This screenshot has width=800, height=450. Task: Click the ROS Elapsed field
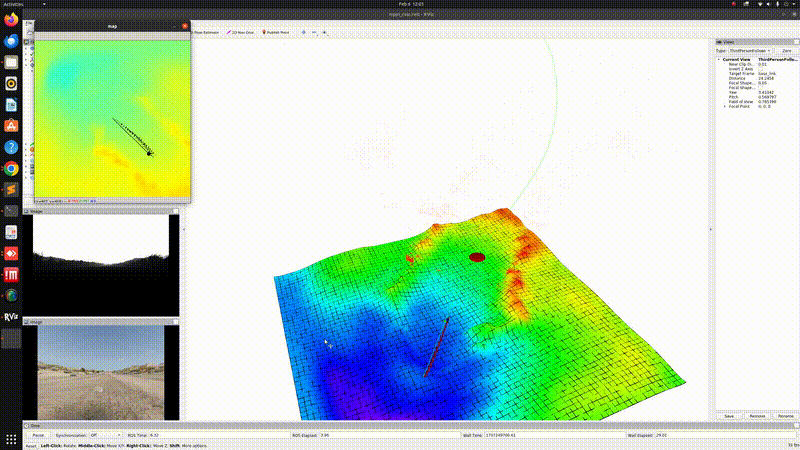click(x=390, y=435)
